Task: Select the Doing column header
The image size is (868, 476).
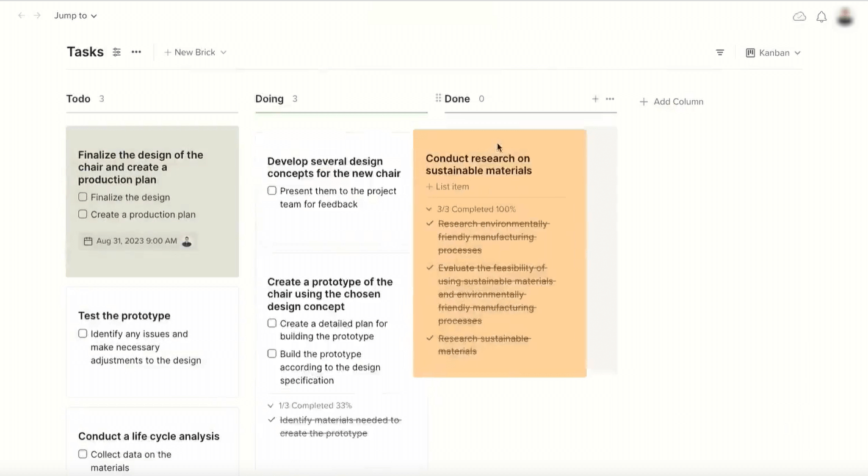Action: pos(269,98)
